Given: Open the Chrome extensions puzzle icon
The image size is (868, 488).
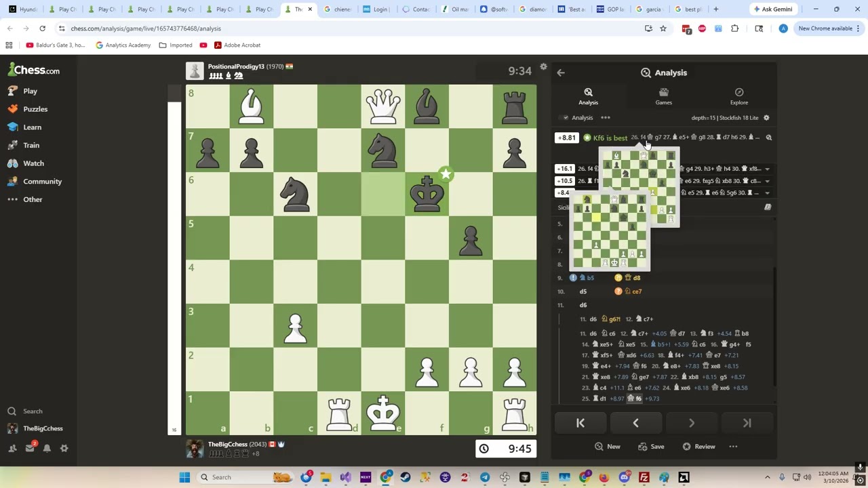Looking at the screenshot, I should coord(734,28).
